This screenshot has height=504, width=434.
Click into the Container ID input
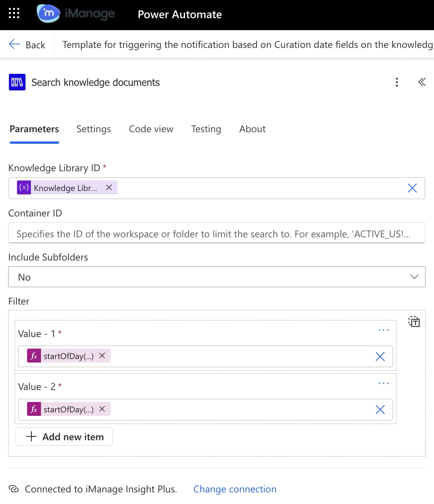[x=217, y=233]
